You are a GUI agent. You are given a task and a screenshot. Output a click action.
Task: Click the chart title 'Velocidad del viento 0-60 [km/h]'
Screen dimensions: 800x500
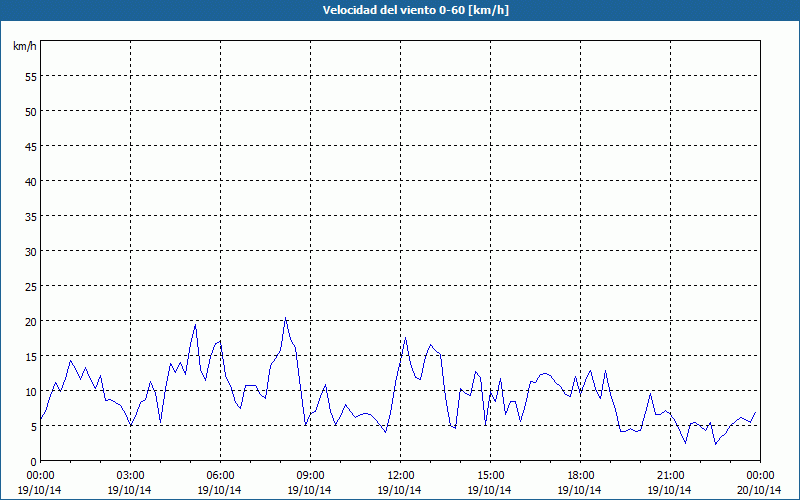(415, 10)
